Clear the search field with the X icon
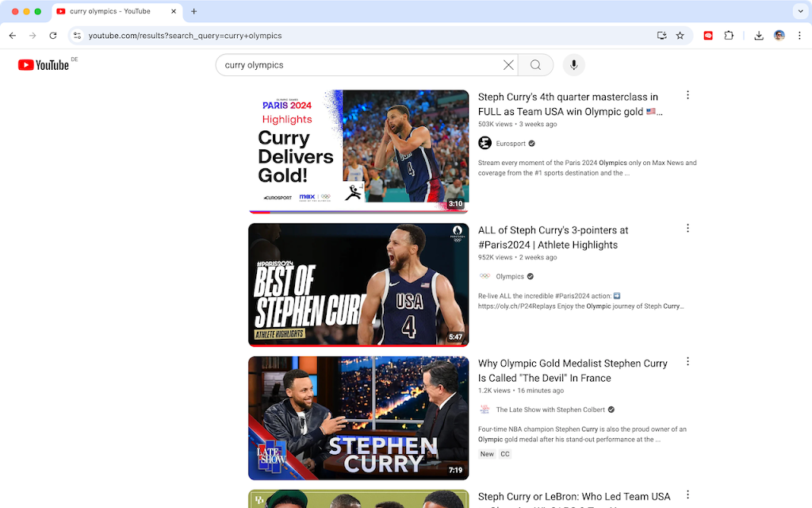 pyautogui.click(x=508, y=65)
